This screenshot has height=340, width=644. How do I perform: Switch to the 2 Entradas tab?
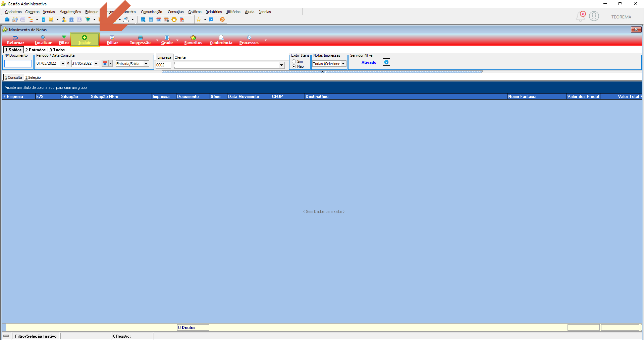click(x=36, y=50)
